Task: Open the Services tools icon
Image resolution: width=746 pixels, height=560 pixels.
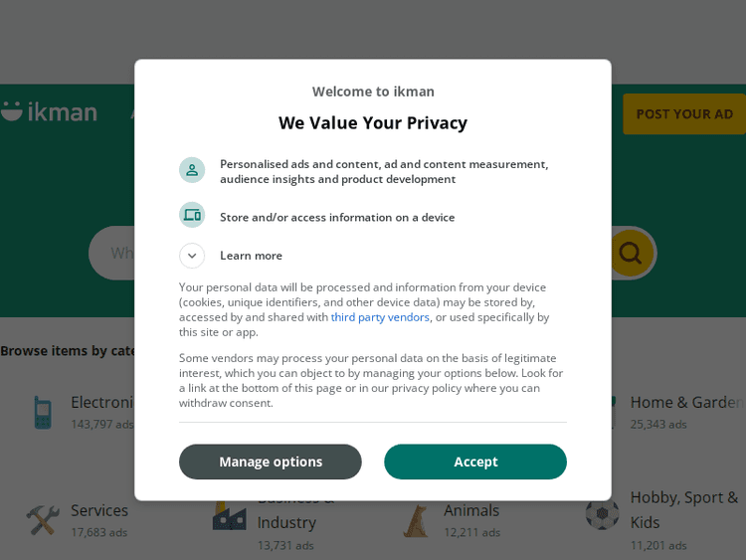Action: 43,519
